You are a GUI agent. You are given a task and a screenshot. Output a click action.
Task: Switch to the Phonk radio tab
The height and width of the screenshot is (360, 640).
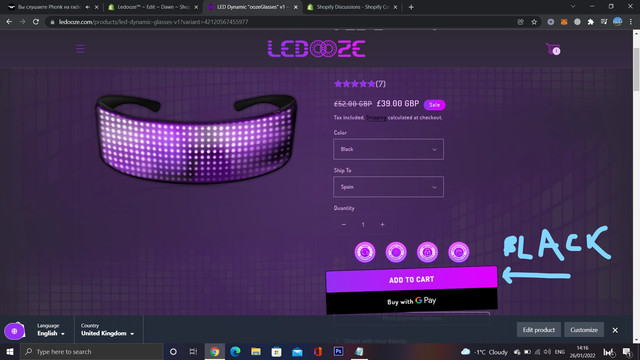pyautogui.click(x=53, y=7)
